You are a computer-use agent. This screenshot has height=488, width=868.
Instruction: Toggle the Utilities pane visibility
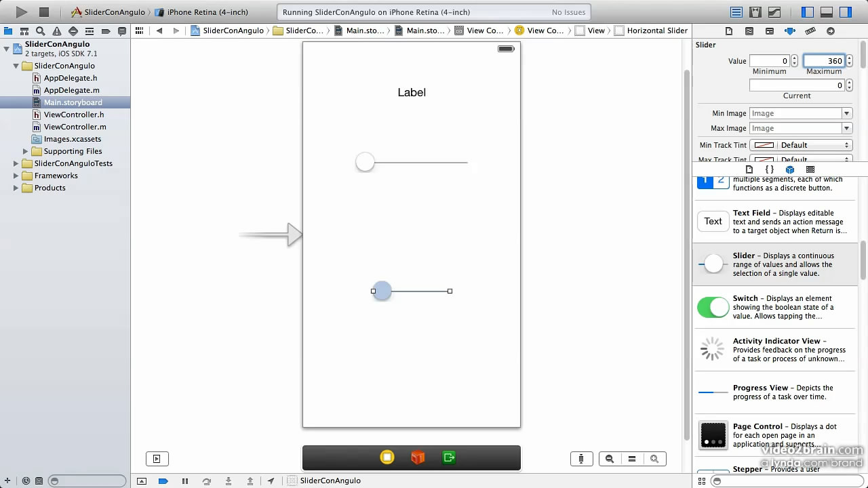[845, 12]
